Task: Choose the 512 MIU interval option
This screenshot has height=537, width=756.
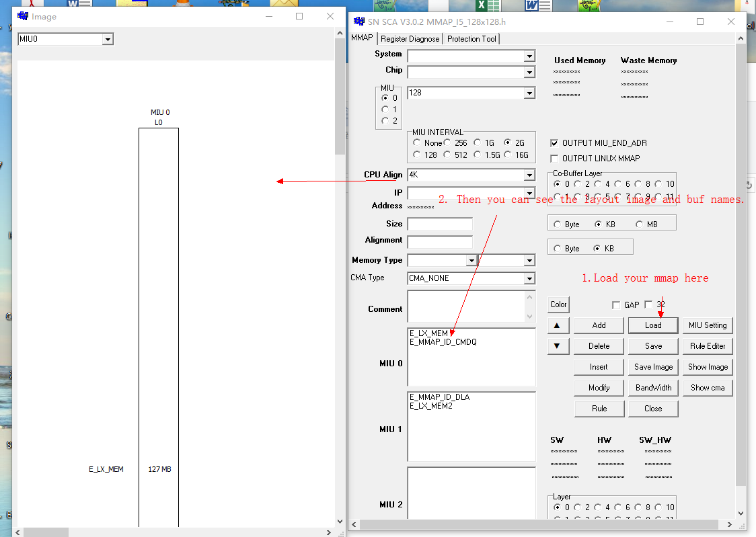Action: (x=447, y=155)
